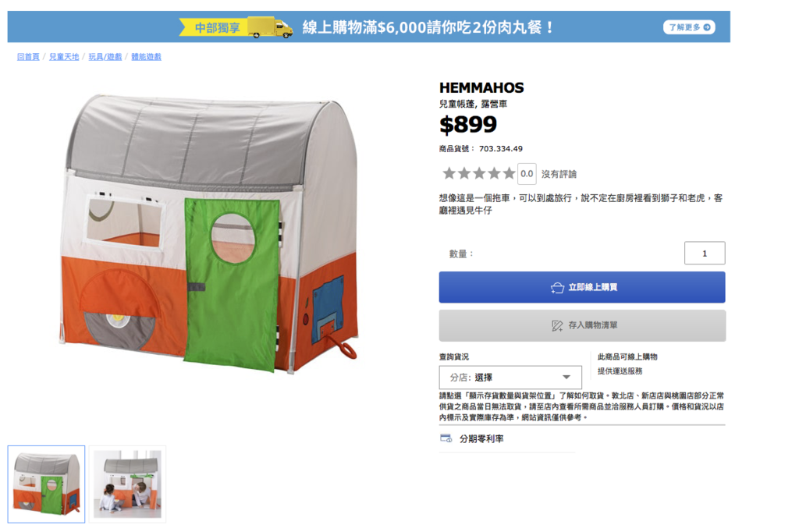
Task: Click the 0.0 rating score box
Action: coord(527,174)
